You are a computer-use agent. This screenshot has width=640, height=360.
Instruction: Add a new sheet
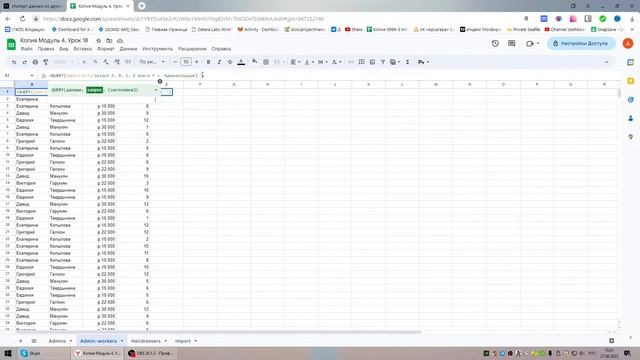click(x=20, y=341)
